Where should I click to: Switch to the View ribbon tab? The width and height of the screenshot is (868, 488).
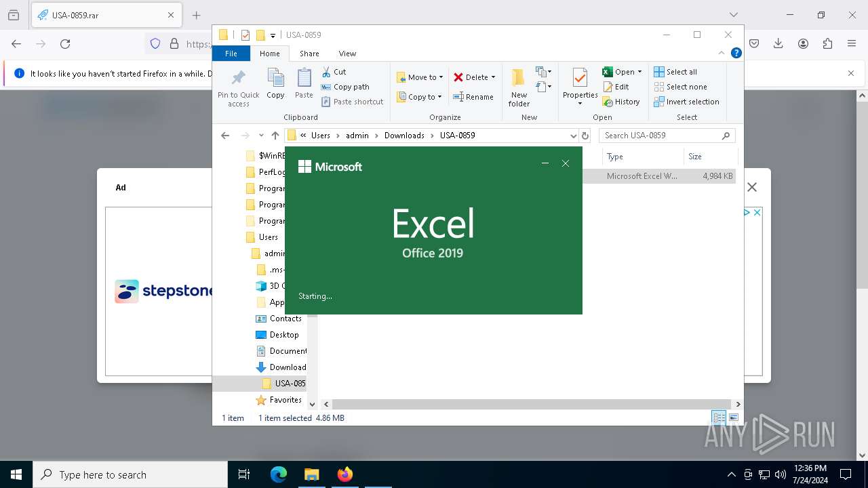(x=347, y=54)
